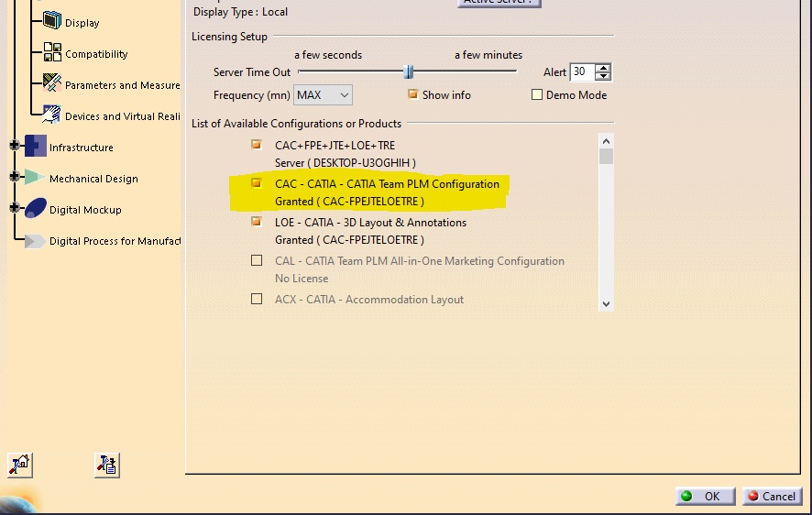The image size is (812, 515).
Task: Click 'ACX - CATIA - Accommodation Layout' text
Action: (x=369, y=300)
